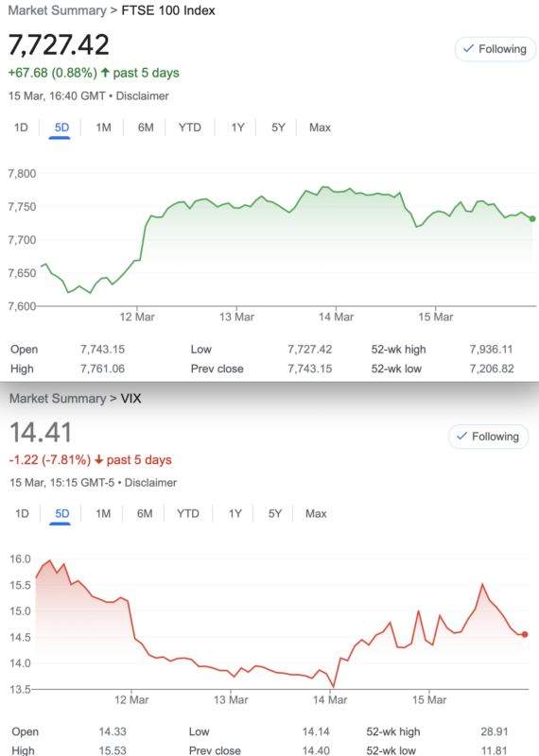Viewport: 539px width, 756px height.
Task: Click checkmark icon in VIX Following button
Action: click(461, 436)
